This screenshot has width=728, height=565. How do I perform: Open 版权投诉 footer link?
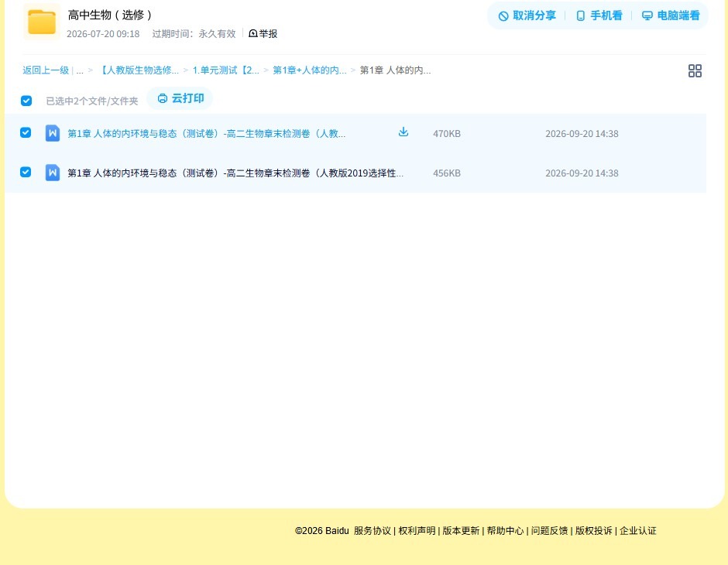(594, 531)
